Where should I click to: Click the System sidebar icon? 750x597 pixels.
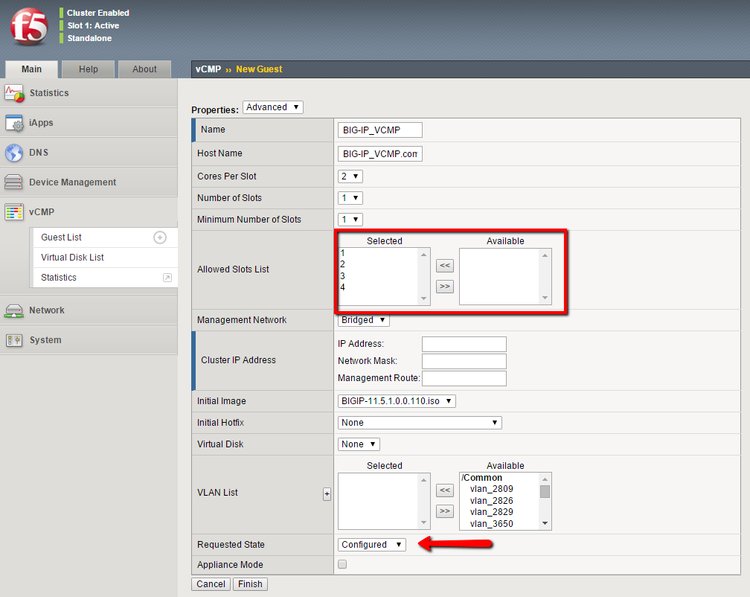pyautogui.click(x=14, y=340)
